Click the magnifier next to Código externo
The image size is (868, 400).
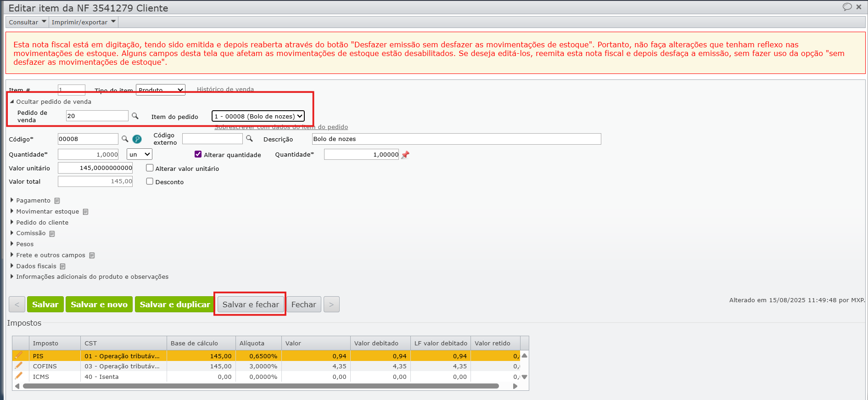click(x=249, y=138)
